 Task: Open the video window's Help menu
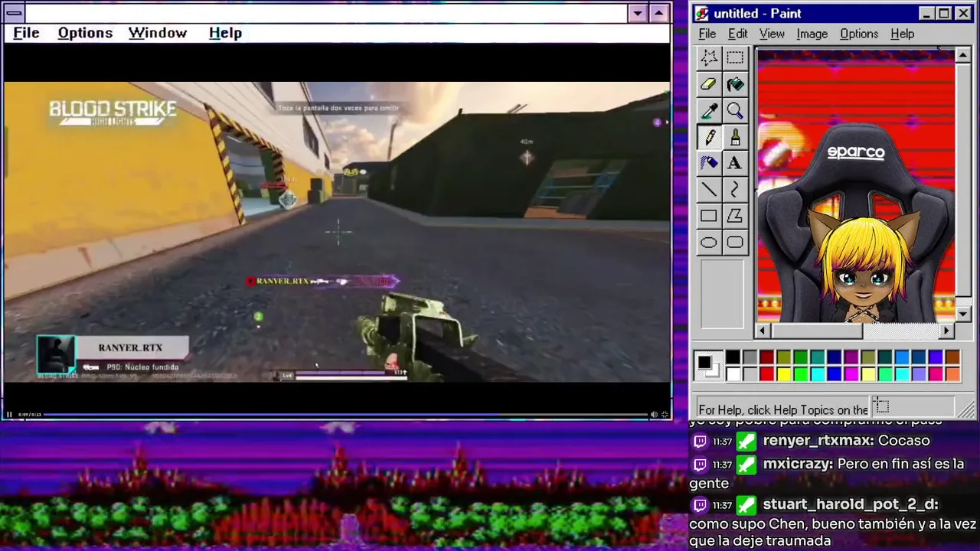[225, 33]
